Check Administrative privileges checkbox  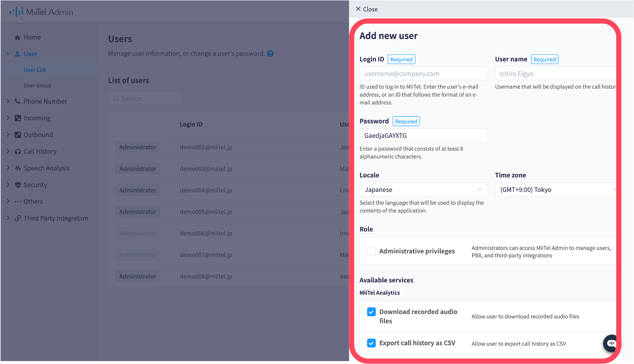pyautogui.click(x=371, y=251)
